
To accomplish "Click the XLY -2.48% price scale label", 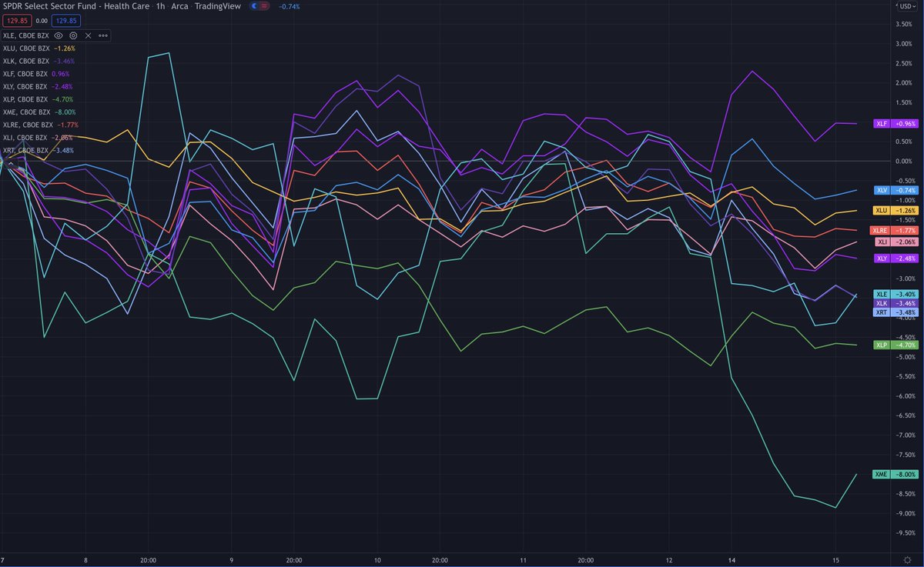I will [896, 258].
